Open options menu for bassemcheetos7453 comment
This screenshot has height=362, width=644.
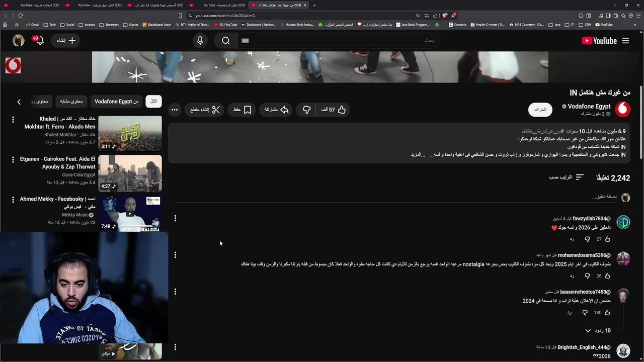(x=175, y=292)
